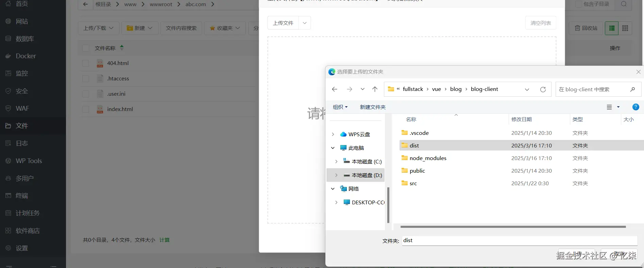Switch to grid view icon
Viewport: 644px width, 268px height.
(625, 28)
